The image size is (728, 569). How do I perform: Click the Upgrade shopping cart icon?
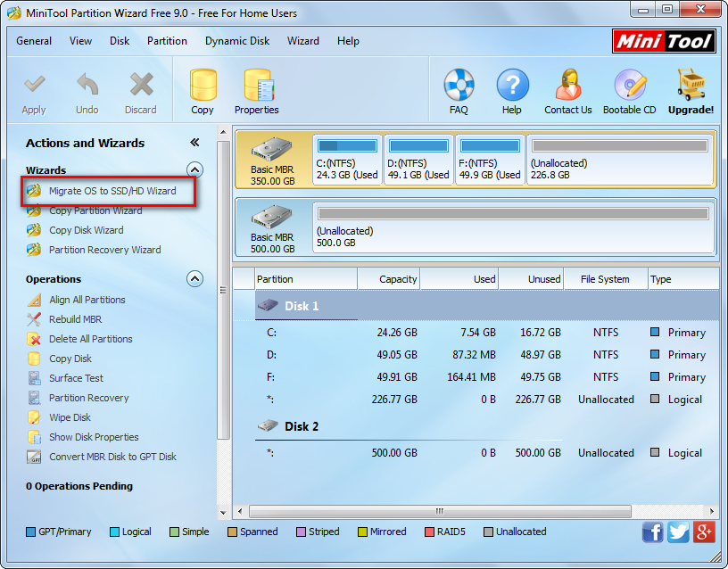click(x=691, y=85)
